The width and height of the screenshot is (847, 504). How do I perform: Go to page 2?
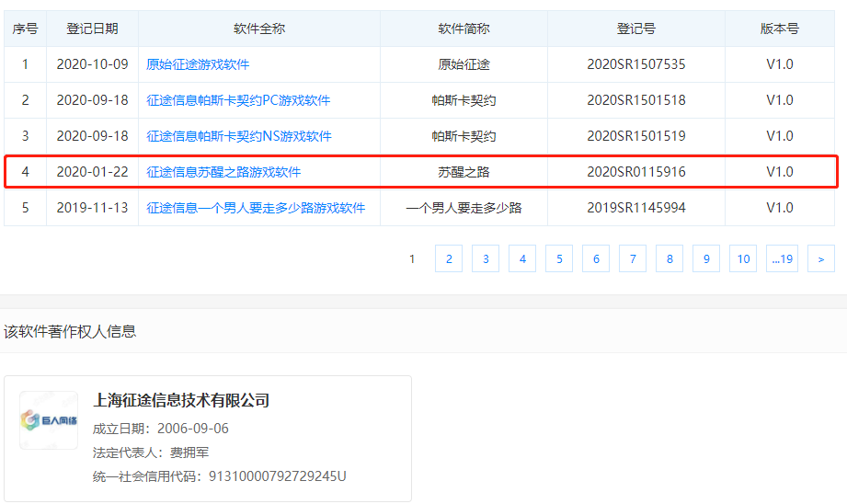pos(449,258)
